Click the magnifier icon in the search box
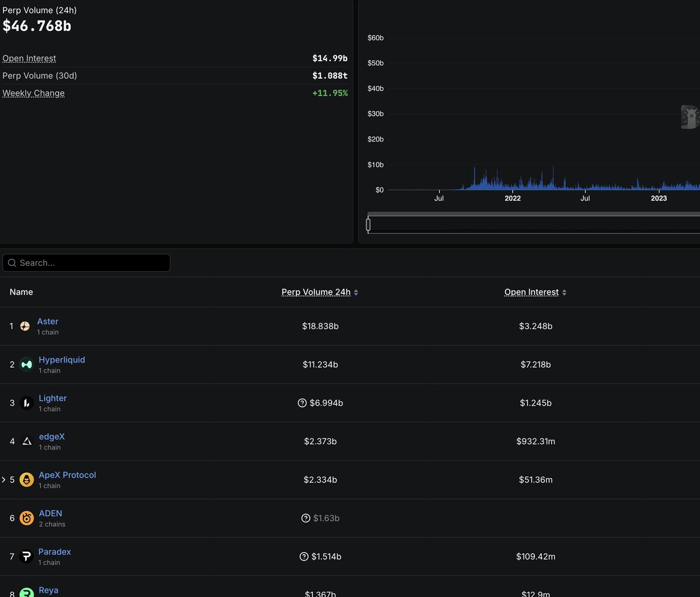 point(12,263)
